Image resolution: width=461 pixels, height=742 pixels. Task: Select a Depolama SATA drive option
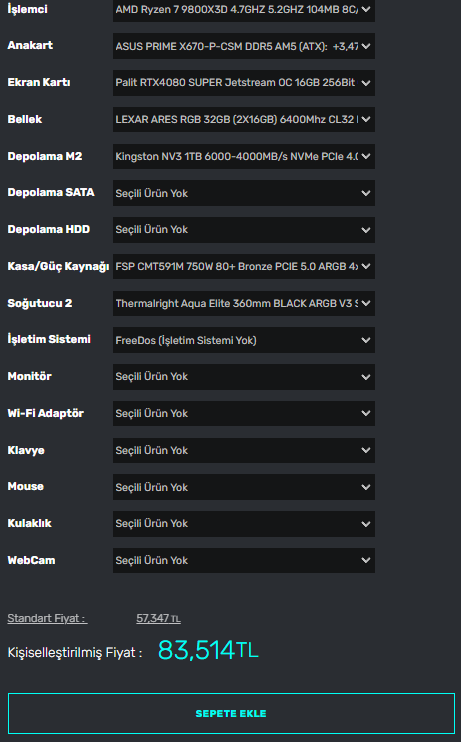244,193
